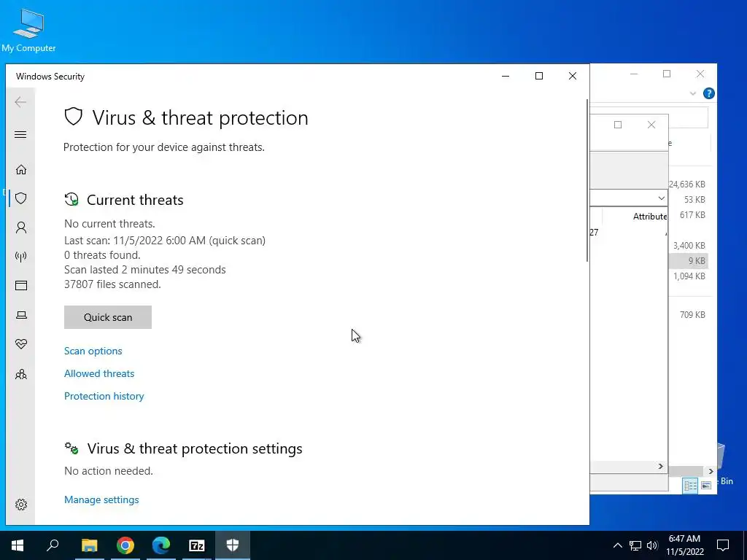The width and height of the screenshot is (747, 560).
Task: Maximize the inner background dialog window
Action: [618, 125]
